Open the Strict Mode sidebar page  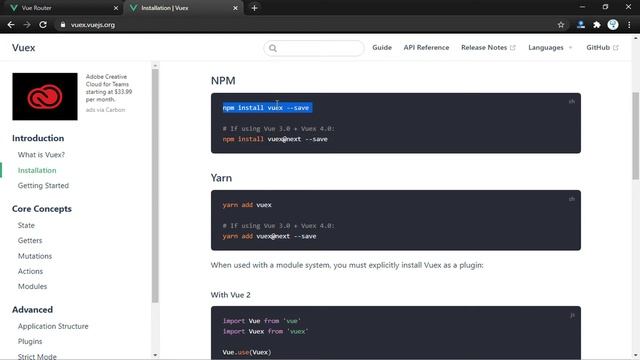(37, 356)
